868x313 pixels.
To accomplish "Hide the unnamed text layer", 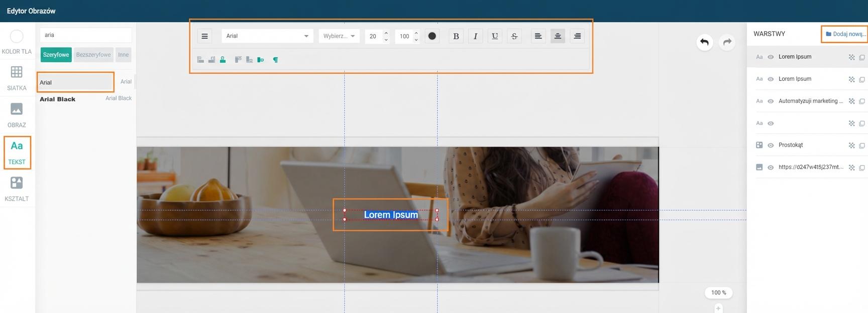I will click(771, 123).
